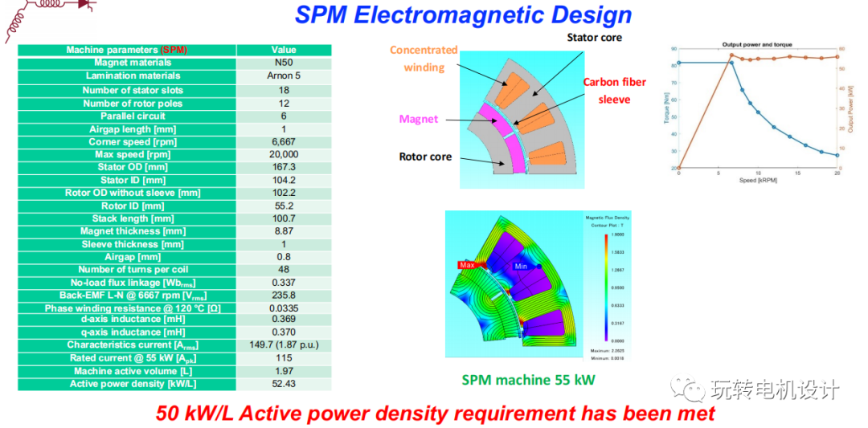Click the stack length value 100.7
Screen dimensions: 868x428
[x=284, y=218]
